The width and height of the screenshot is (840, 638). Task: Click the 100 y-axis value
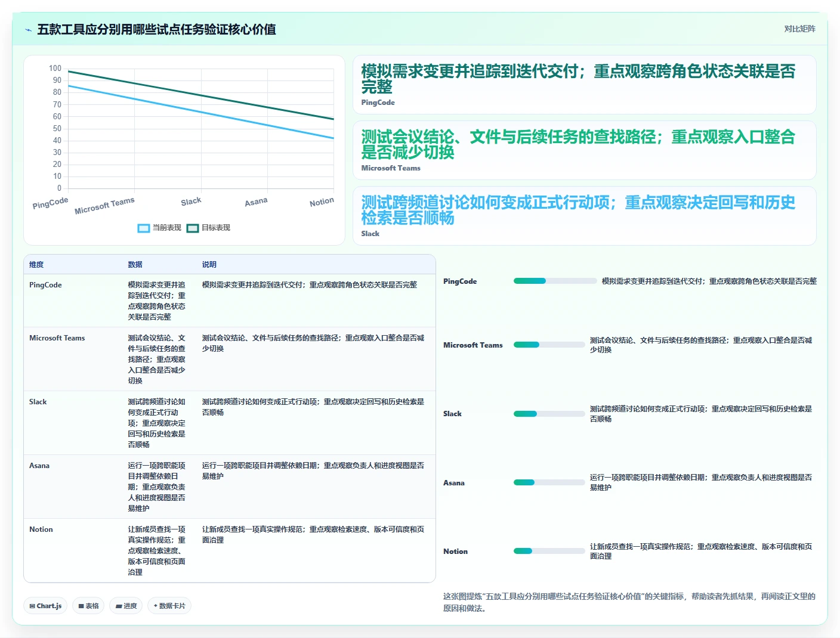point(55,69)
